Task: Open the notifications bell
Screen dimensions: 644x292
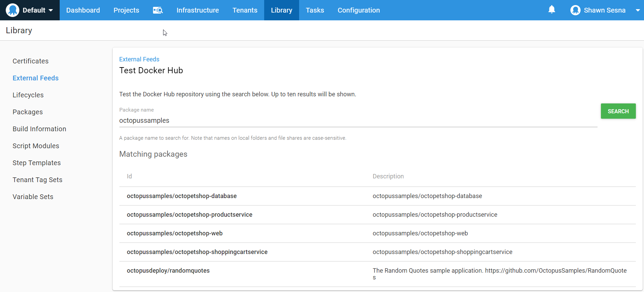Action: 551,10
